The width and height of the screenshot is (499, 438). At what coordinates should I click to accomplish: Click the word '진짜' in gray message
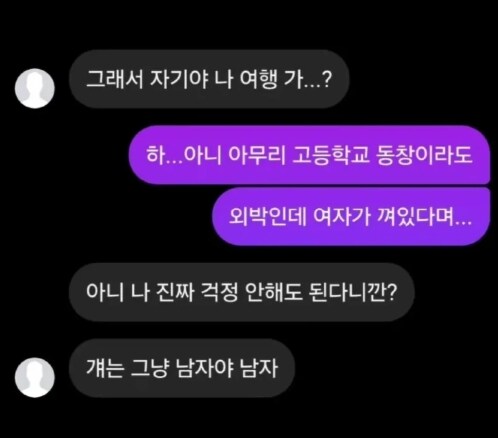(175, 292)
